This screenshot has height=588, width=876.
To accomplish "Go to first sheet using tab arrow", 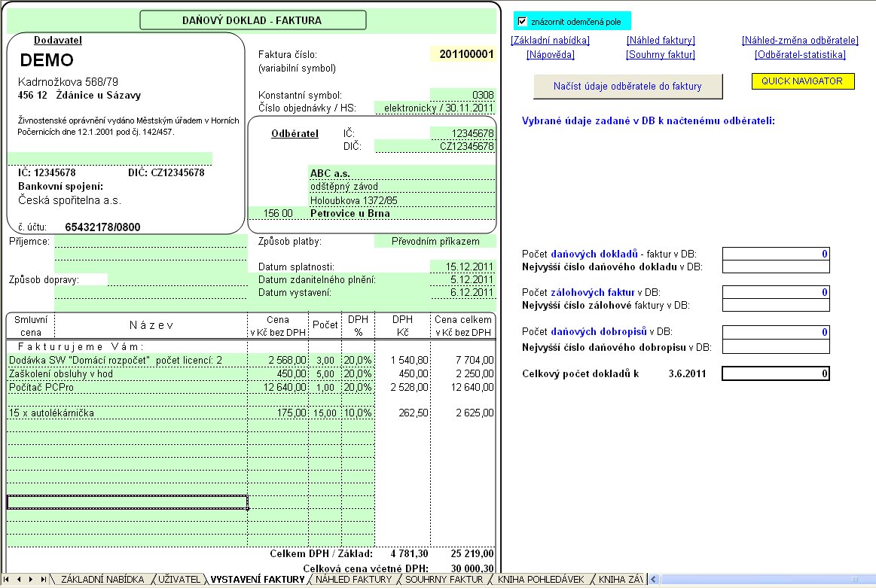I will click(x=8, y=580).
